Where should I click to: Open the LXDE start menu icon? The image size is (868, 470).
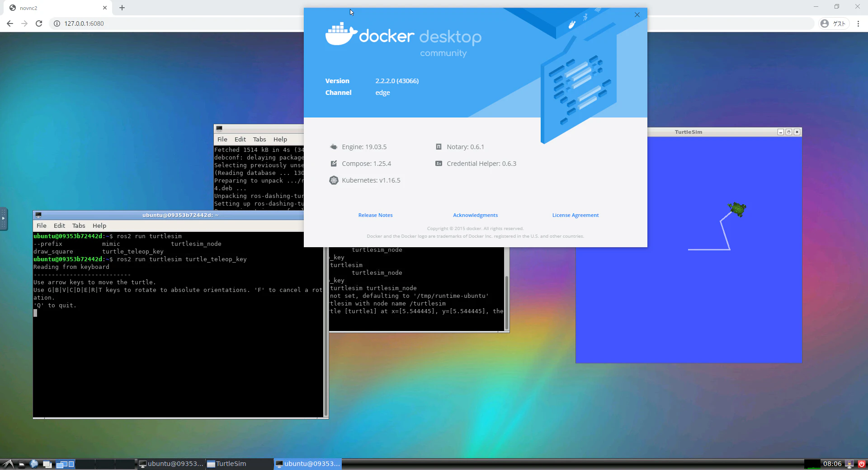pyautogui.click(x=8, y=464)
